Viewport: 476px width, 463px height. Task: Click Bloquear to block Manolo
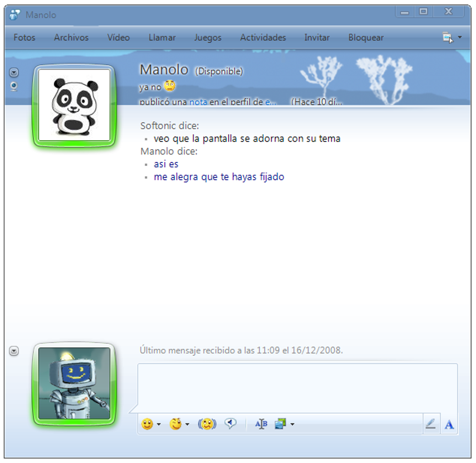pyautogui.click(x=366, y=38)
